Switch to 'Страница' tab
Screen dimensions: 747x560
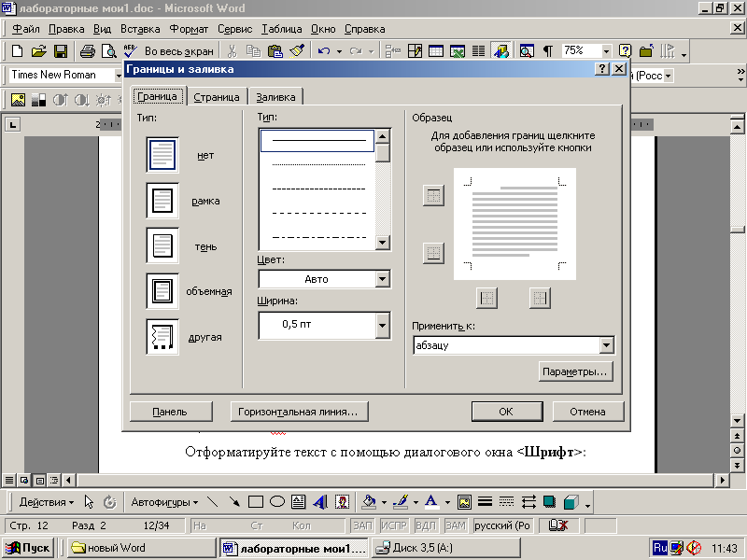[x=217, y=97]
